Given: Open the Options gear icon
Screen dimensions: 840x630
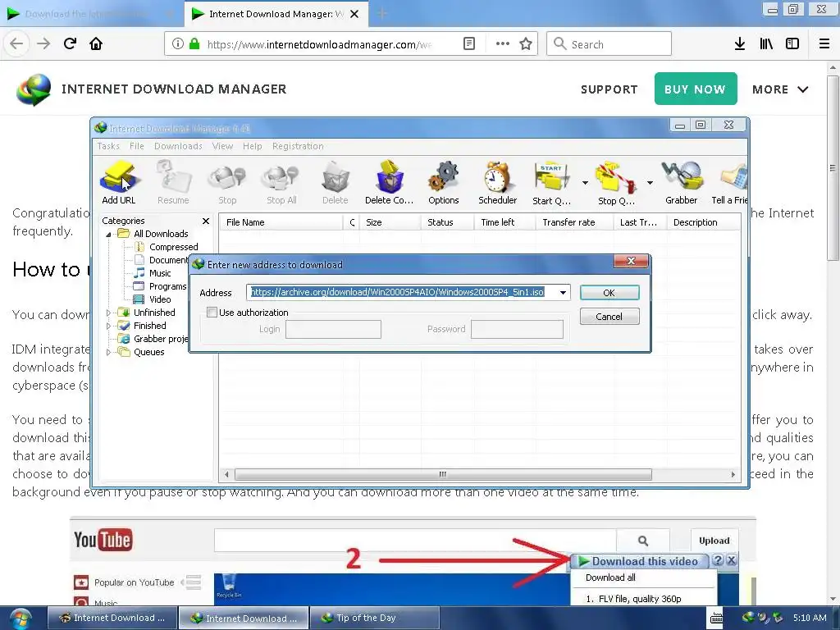Looking at the screenshot, I should coord(444,182).
